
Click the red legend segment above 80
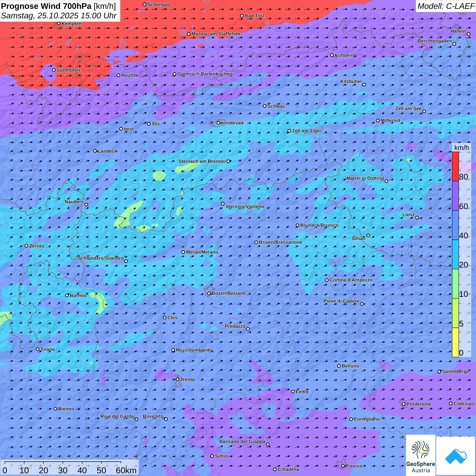455,166
